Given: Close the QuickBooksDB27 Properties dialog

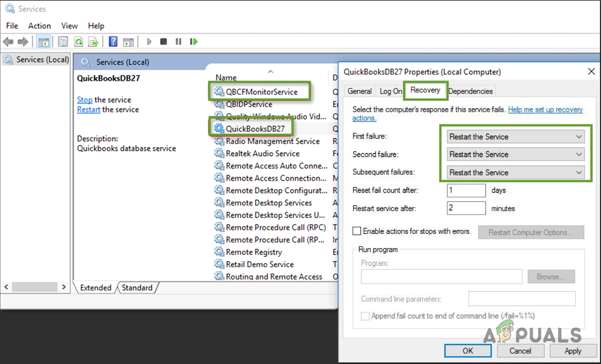Looking at the screenshot, I should coord(591,71).
